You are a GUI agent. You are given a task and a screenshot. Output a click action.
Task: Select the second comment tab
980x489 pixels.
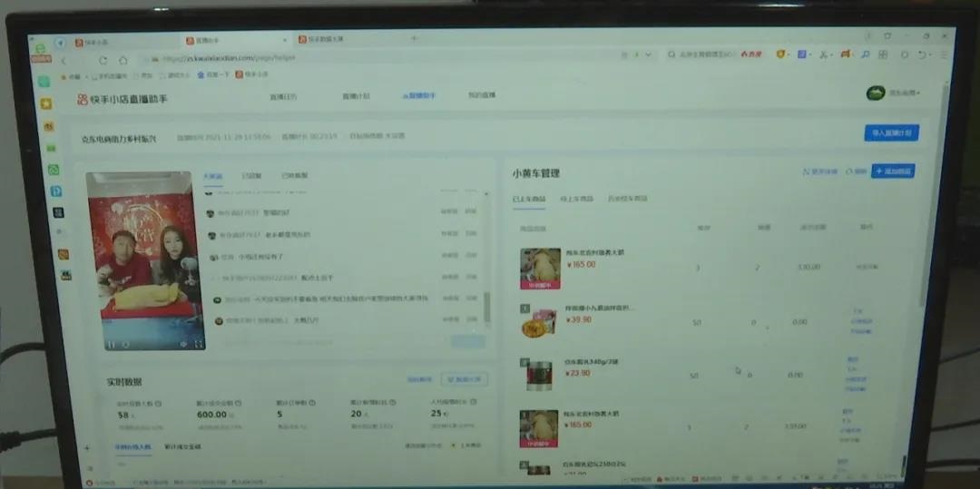point(252,175)
